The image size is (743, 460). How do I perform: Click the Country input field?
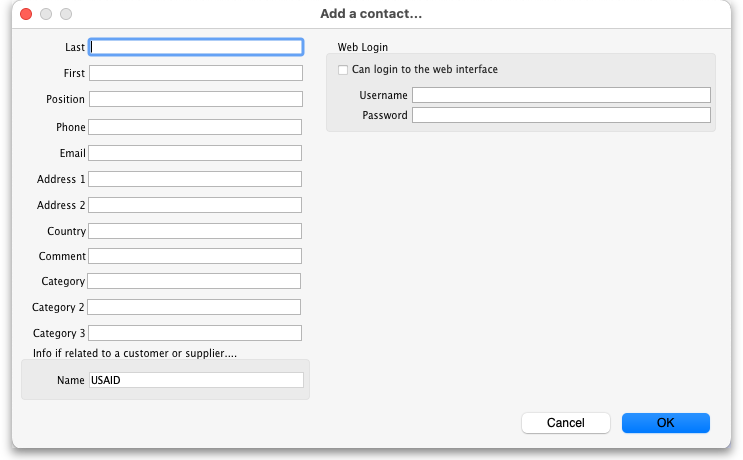195,231
